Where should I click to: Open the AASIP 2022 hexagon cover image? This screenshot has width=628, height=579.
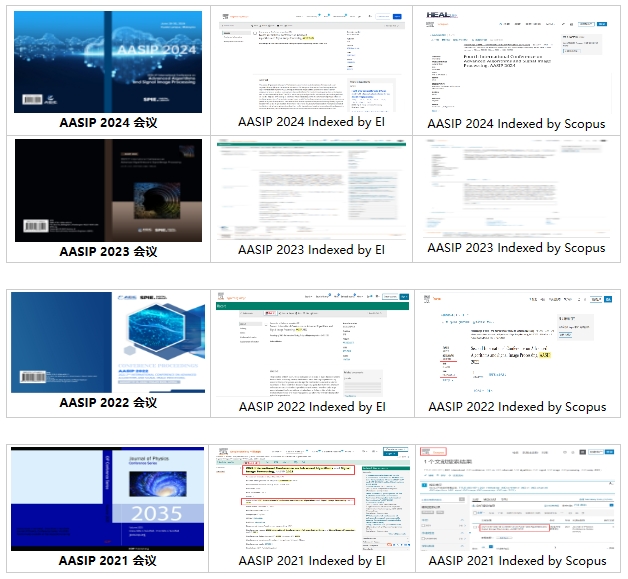[x=108, y=342]
